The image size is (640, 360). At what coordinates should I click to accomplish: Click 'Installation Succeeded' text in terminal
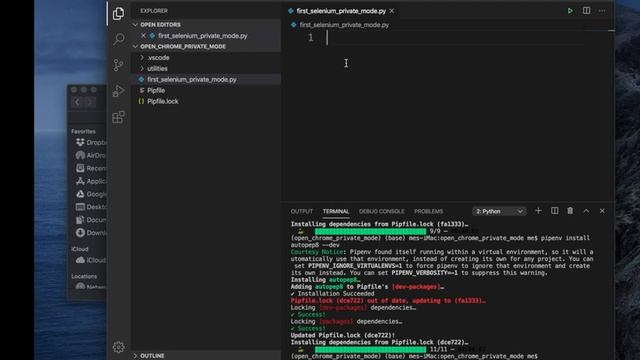(x=336, y=294)
